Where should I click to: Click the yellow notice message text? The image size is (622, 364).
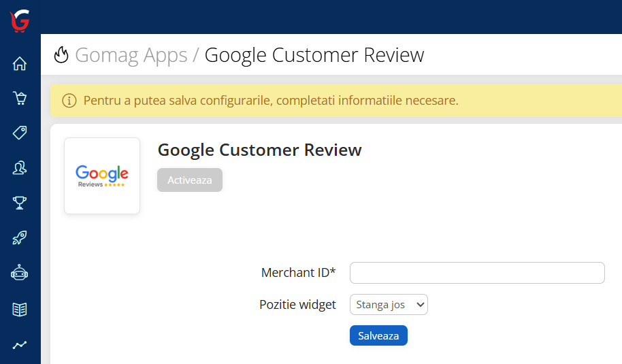271,101
